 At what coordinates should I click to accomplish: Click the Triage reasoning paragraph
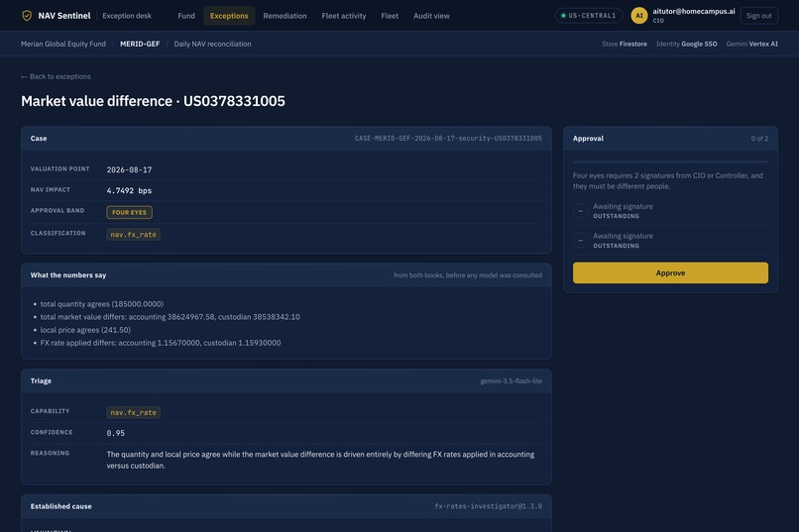tap(320, 460)
